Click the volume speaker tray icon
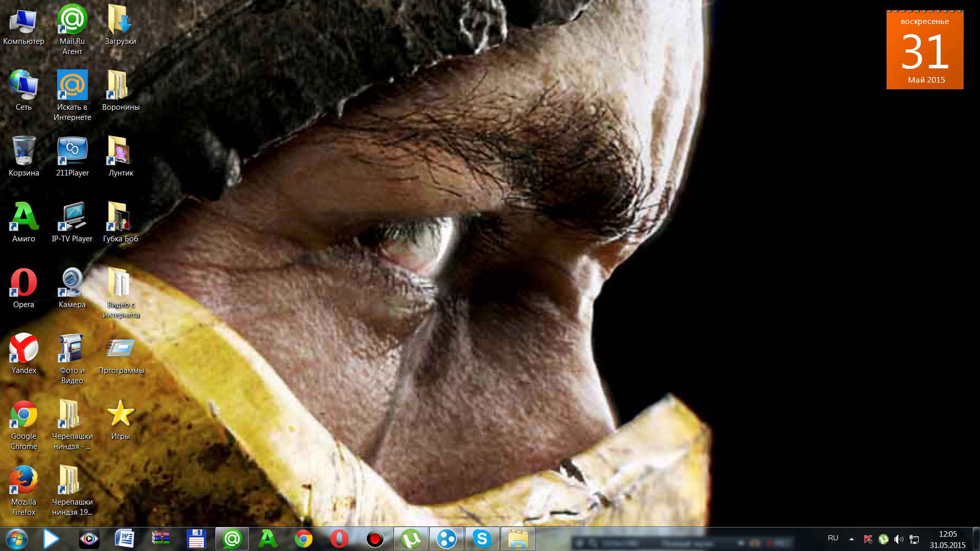Screen dimensions: 980x551 tap(898, 539)
